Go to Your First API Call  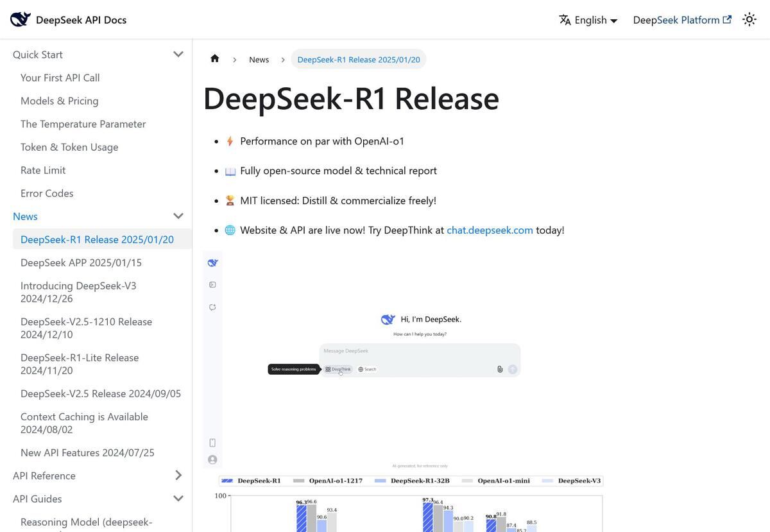coord(60,78)
